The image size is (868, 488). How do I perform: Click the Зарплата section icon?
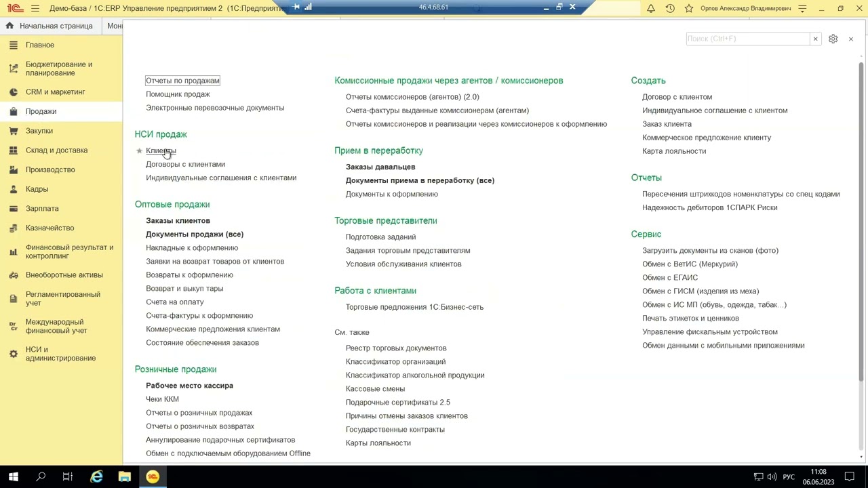pyautogui.click(x=13, y=209)
